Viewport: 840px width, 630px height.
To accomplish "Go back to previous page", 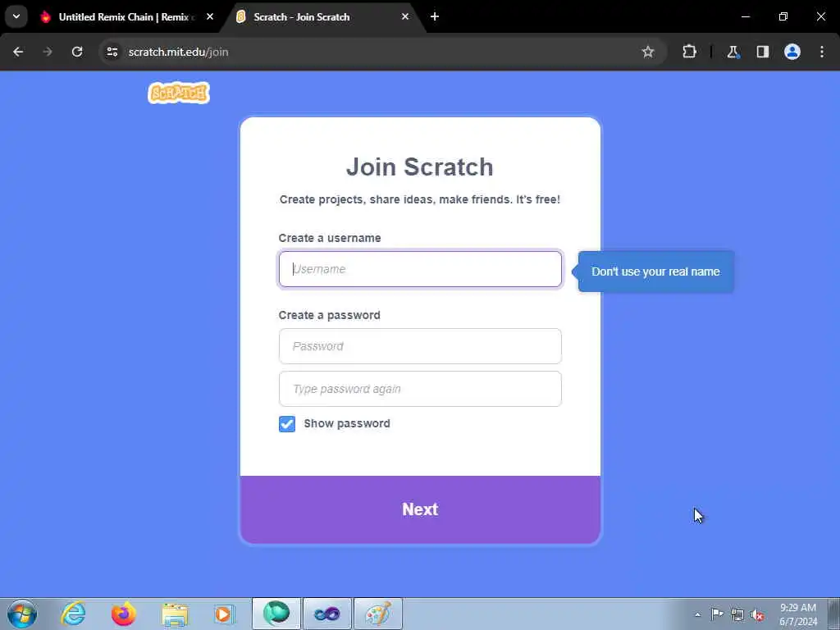I will click(x=18, y=52).
